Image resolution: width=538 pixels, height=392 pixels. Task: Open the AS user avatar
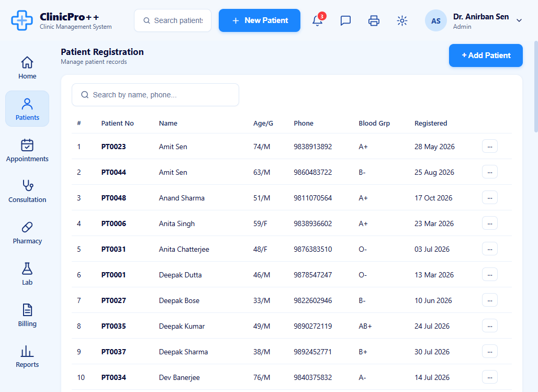(x=436, y=20)
